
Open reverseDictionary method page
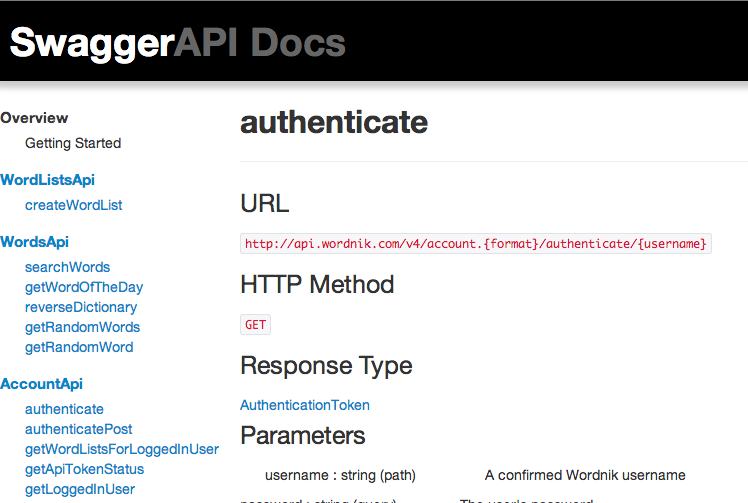81,307
